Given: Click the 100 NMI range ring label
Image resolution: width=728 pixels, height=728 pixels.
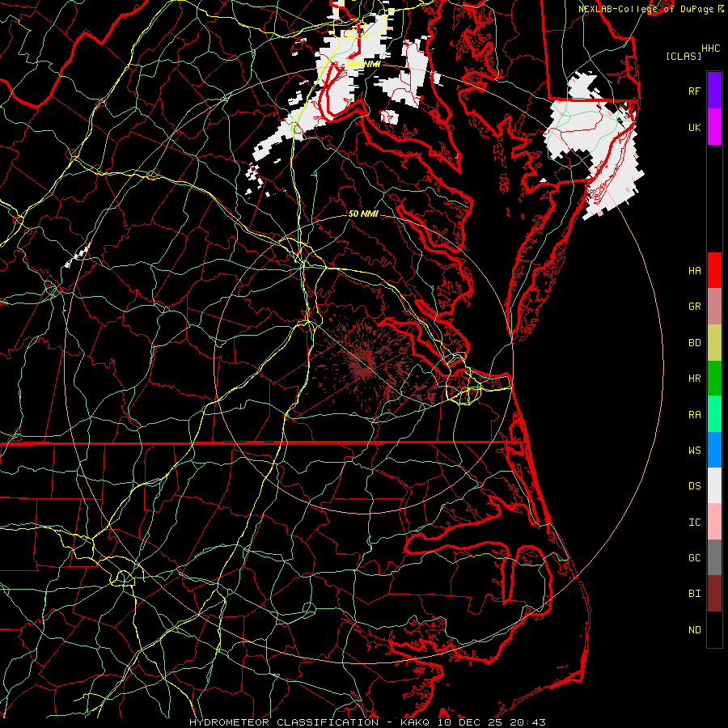Looking at the screenshot, I should point(363,64).
